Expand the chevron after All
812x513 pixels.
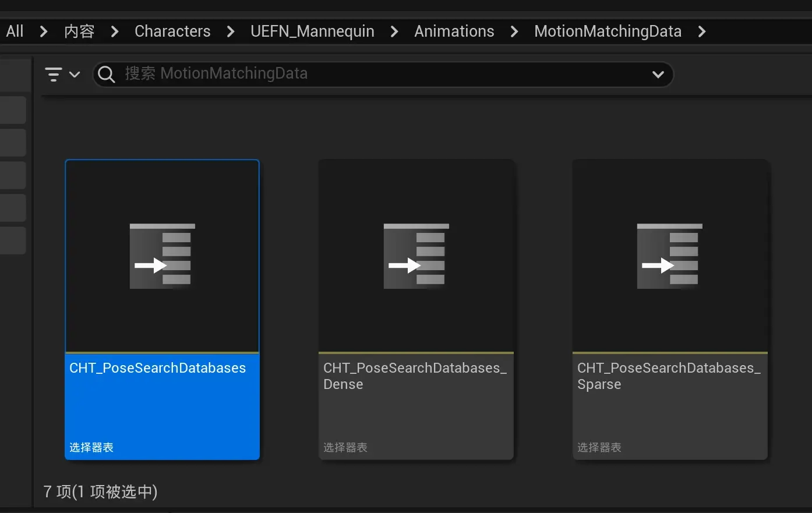44,31
